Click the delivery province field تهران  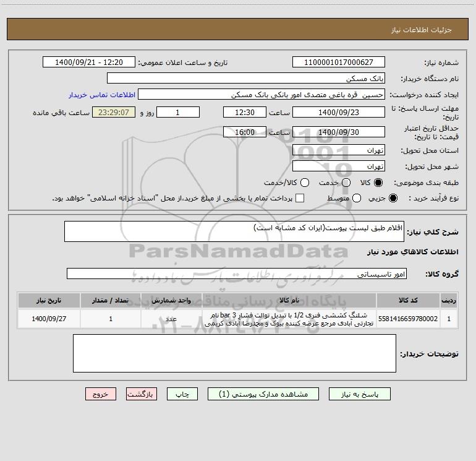(339, 150)
